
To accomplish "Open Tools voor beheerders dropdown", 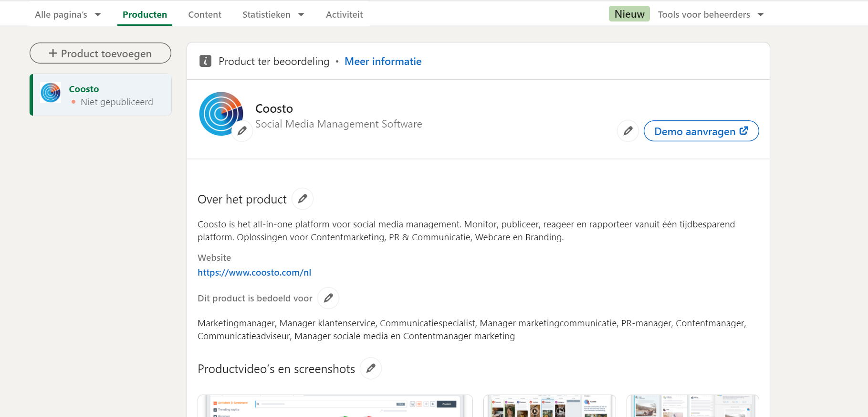I will (x=711, y=14).
